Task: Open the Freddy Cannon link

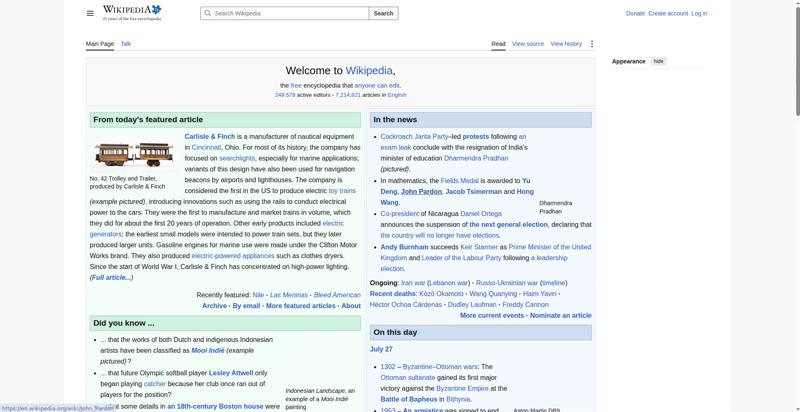Action: tap(526, 304)
